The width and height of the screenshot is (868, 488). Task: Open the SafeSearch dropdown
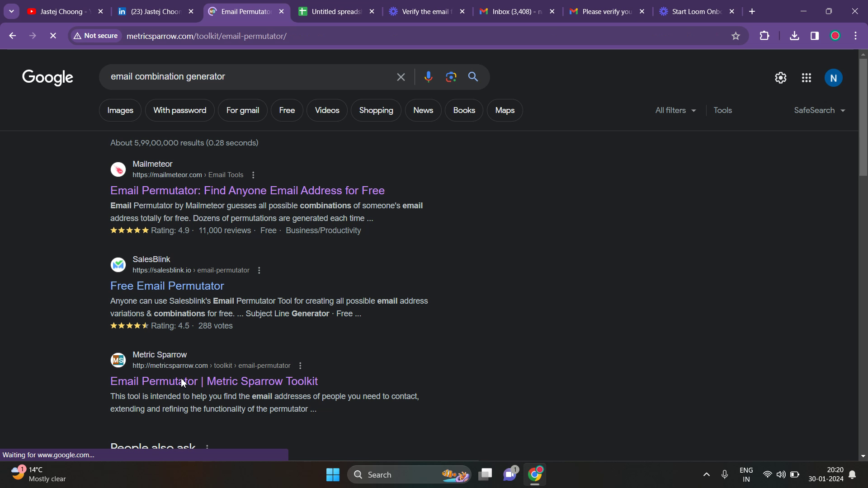coord(820,110)
